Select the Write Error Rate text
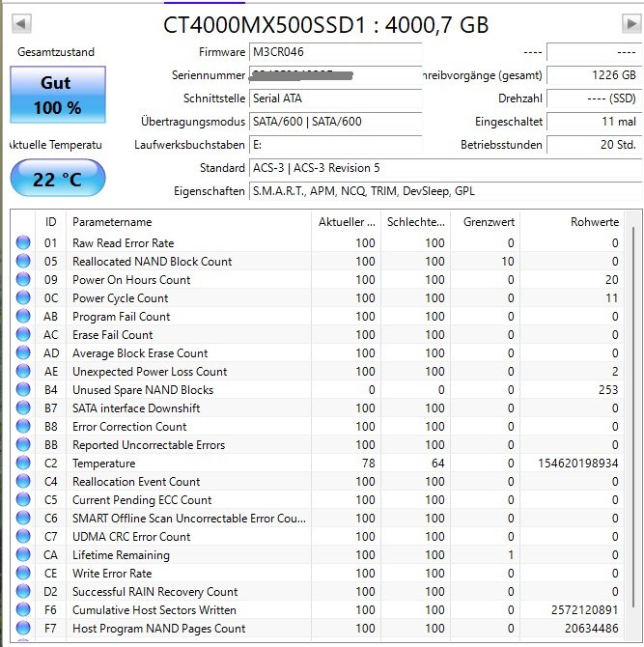This screenshot has width=644, height=647. click(x=112, y=574)
